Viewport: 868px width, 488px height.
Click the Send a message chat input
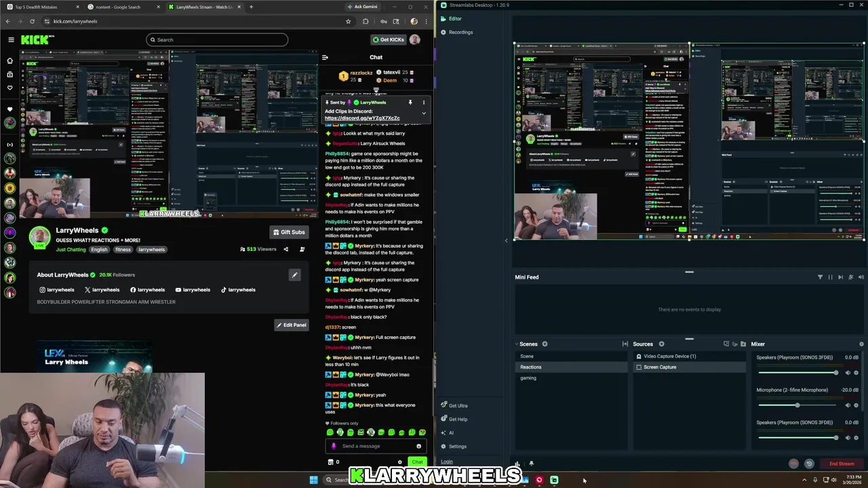376,446
